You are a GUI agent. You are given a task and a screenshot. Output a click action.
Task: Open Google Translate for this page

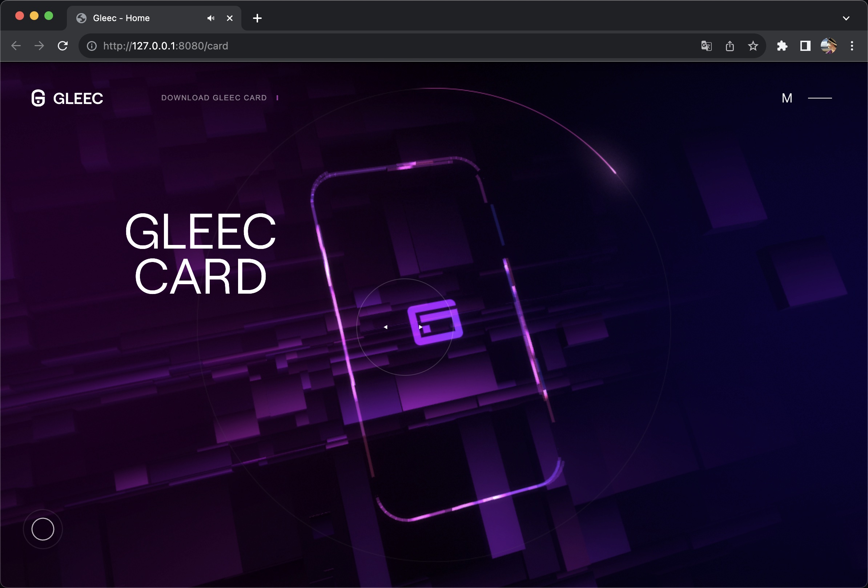tap(706, 46)
